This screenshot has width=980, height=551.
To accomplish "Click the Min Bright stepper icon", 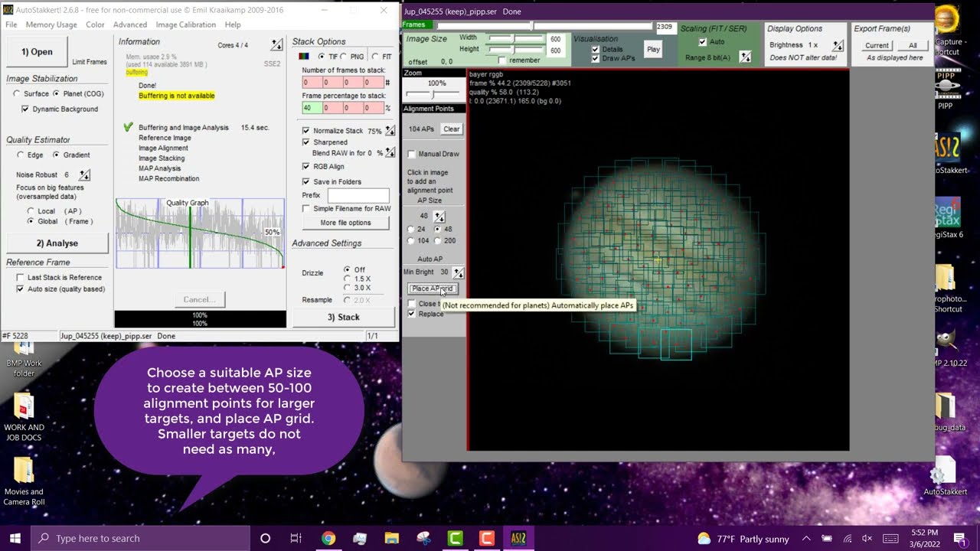I will coord(458,272).
